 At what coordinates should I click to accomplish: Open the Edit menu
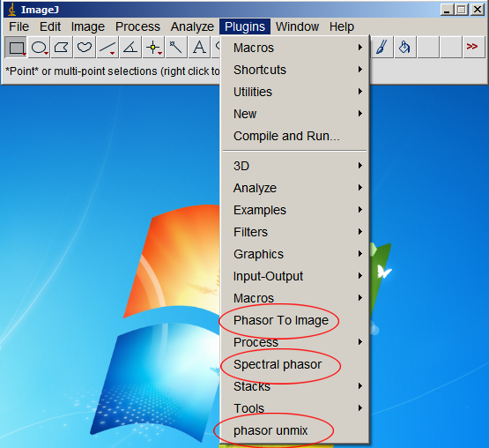coord(50,26)
